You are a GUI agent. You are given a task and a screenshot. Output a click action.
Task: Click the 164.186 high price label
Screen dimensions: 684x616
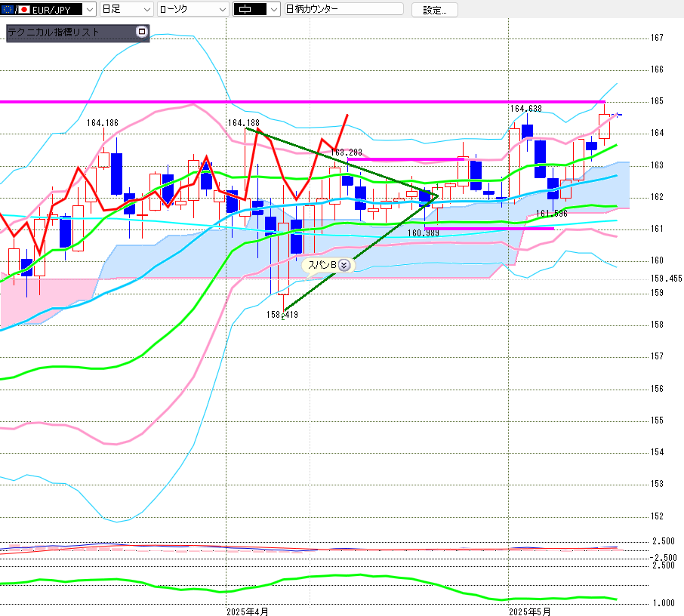pyautogui.click(x=103, y=123)
